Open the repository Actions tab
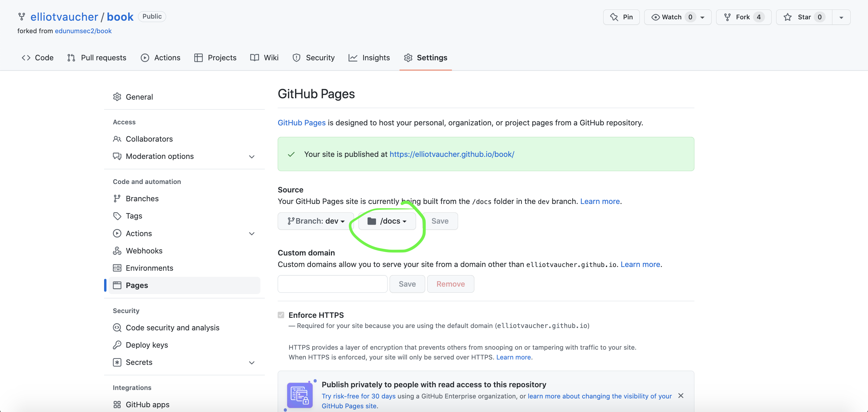 161,58
